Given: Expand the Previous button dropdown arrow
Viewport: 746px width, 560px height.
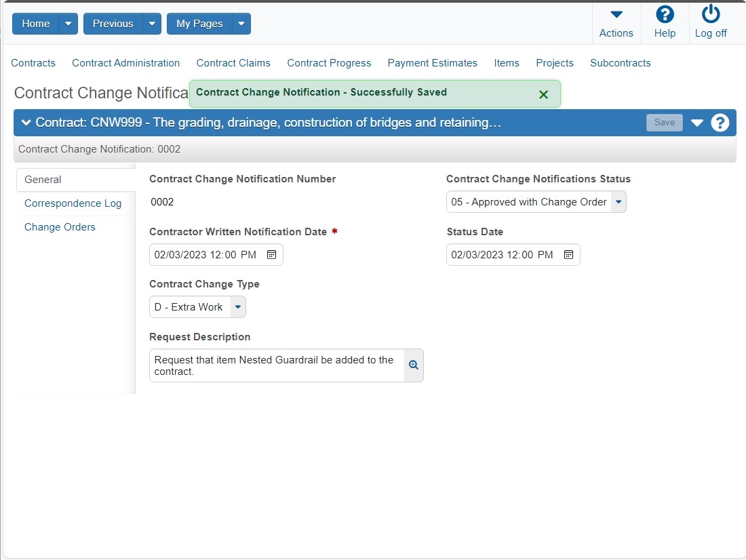Looking at the screenshot, I should coord(152,24).
